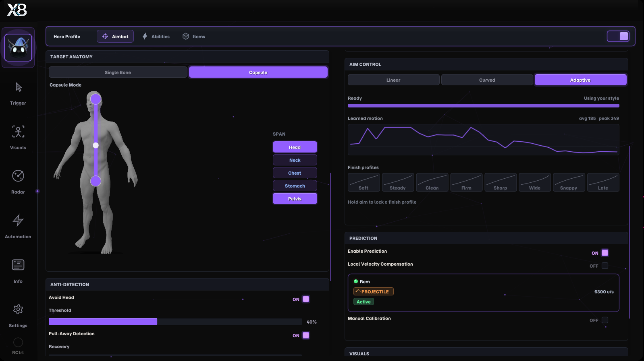
Task: Select the Sharp finish profile
Action: pos(501,182)
